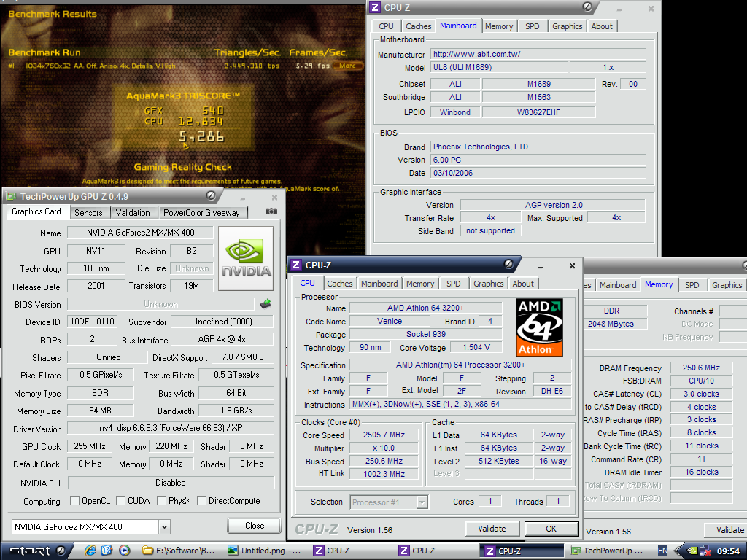Click the Core Voltage value 1.504 V

point(476,348)
